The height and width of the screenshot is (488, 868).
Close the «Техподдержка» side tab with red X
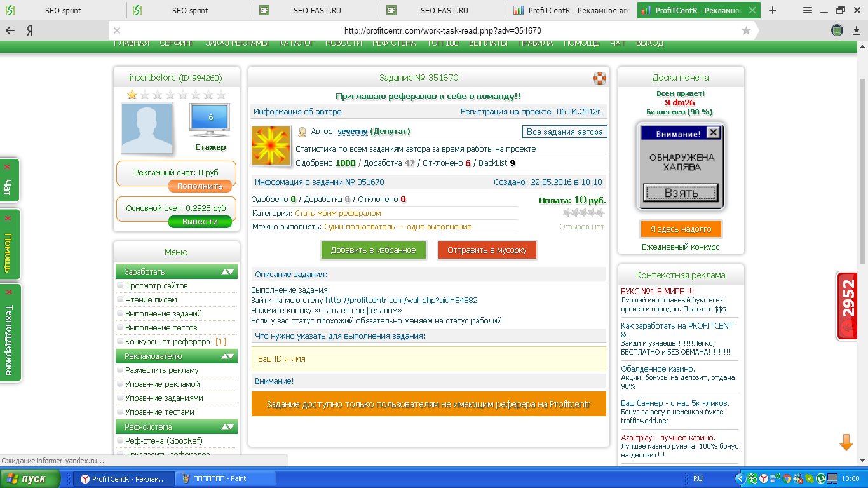[8, 292]
